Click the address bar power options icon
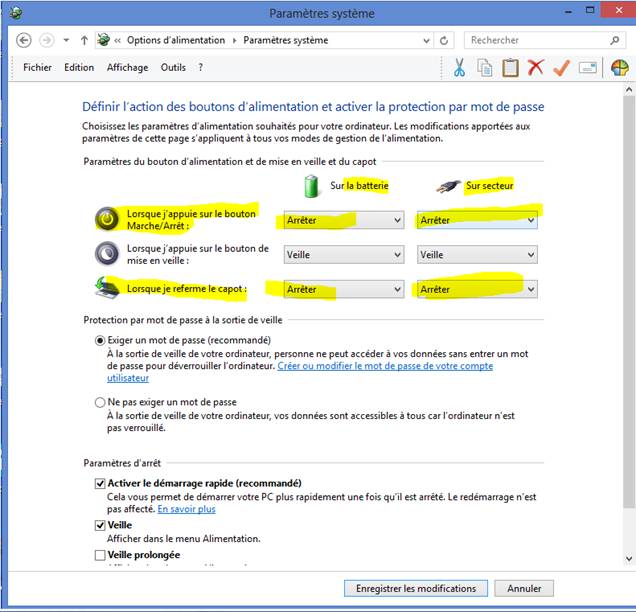The width and height of the screenshot is (636, 612). point(103,40)
